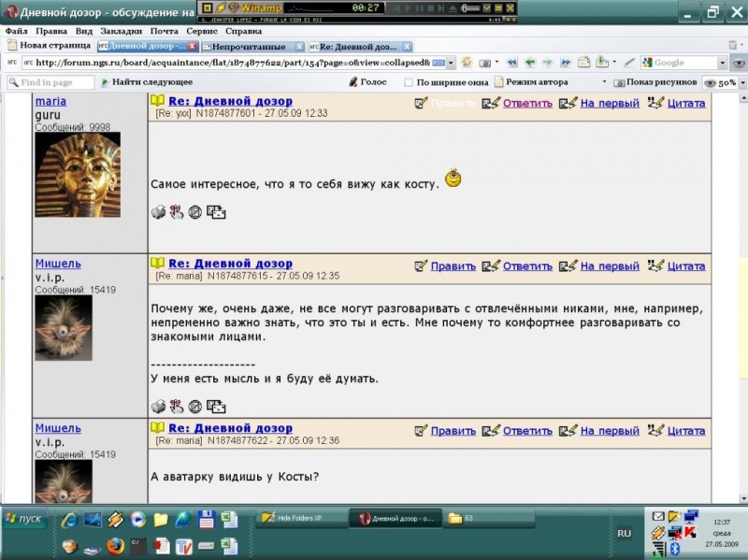Open the Закладки menu
Screen dimensions: 748x560
coord(121,31)
